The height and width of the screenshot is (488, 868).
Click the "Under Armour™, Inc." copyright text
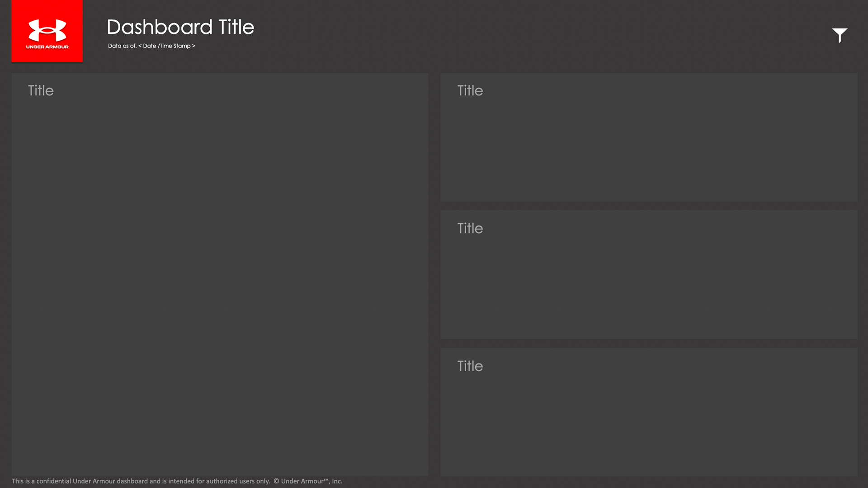pyautogui.click(x=311, y=481)
